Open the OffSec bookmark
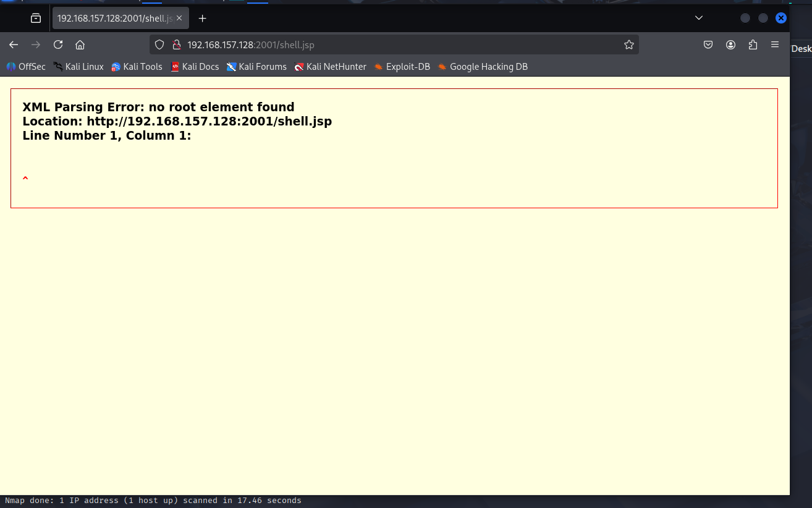 (26, 67)
